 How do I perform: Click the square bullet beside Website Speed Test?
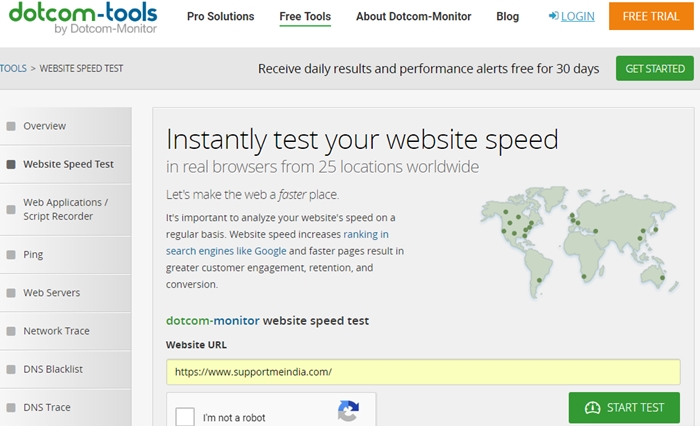(x=11, y=164)
